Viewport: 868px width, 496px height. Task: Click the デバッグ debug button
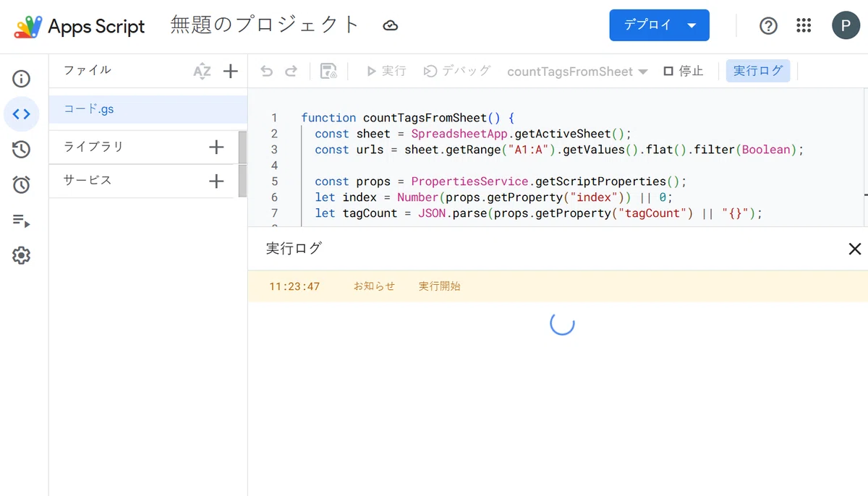[x=457, y=71]
